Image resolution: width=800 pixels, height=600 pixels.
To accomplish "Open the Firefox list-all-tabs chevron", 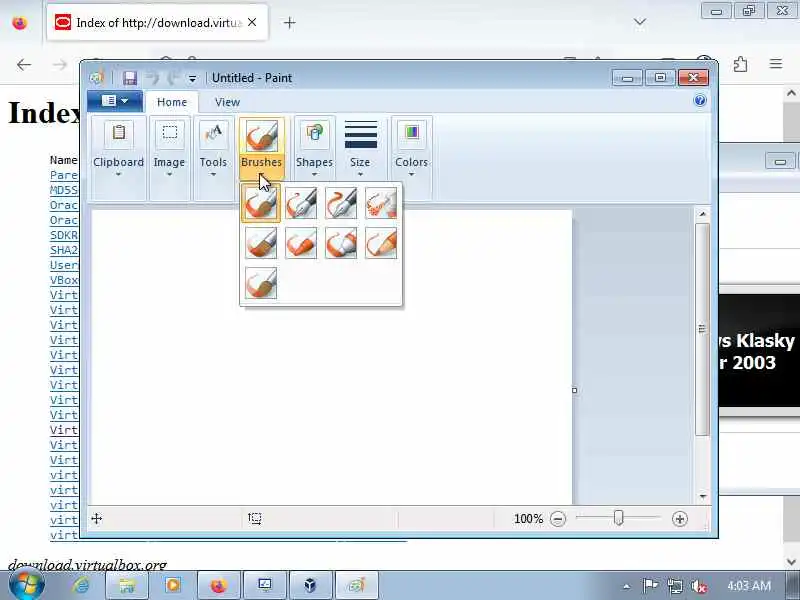I will [x=640, y=22].
